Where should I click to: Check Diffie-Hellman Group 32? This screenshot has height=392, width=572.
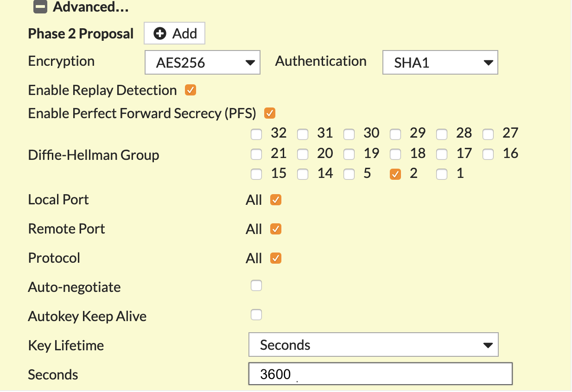tap(256, 134)
